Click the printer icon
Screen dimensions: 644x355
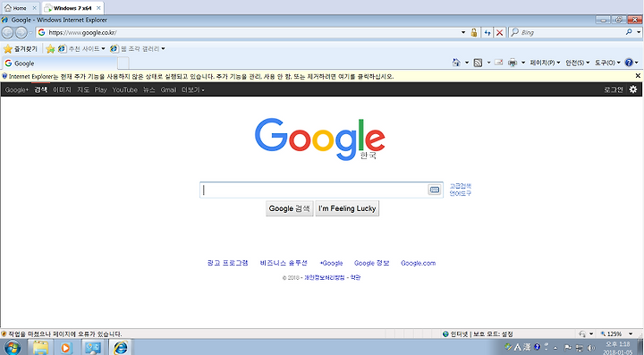(x=513, y=63)
